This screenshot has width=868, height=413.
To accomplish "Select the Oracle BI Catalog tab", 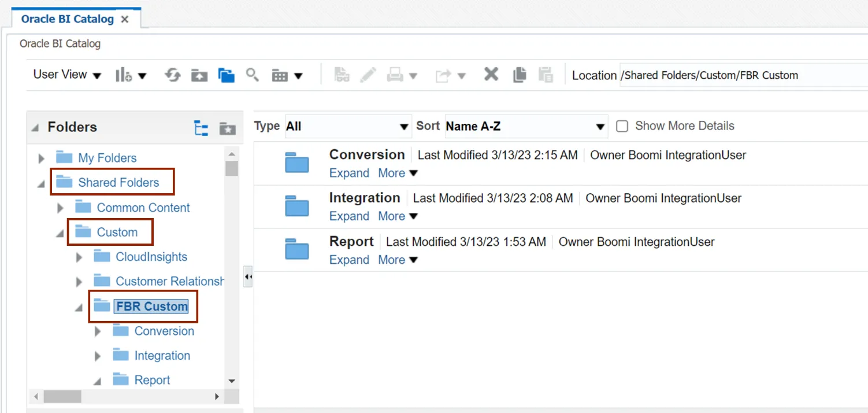I will click(x=67, y=19).
